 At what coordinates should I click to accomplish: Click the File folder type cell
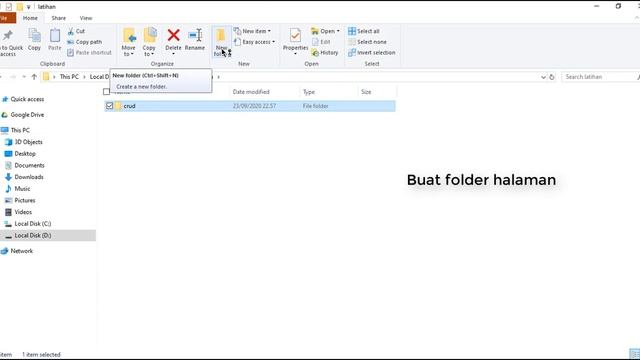coord(315,106)
